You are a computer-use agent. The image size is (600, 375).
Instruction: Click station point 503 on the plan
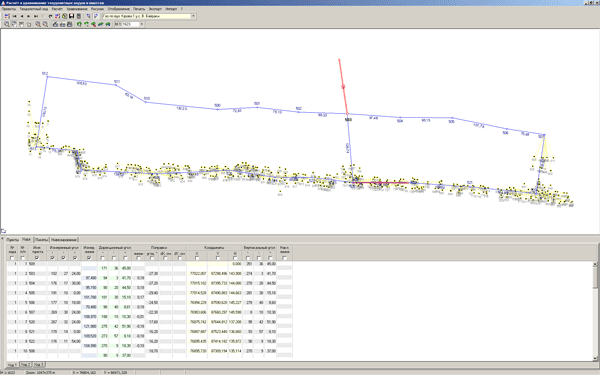[347, 114]
